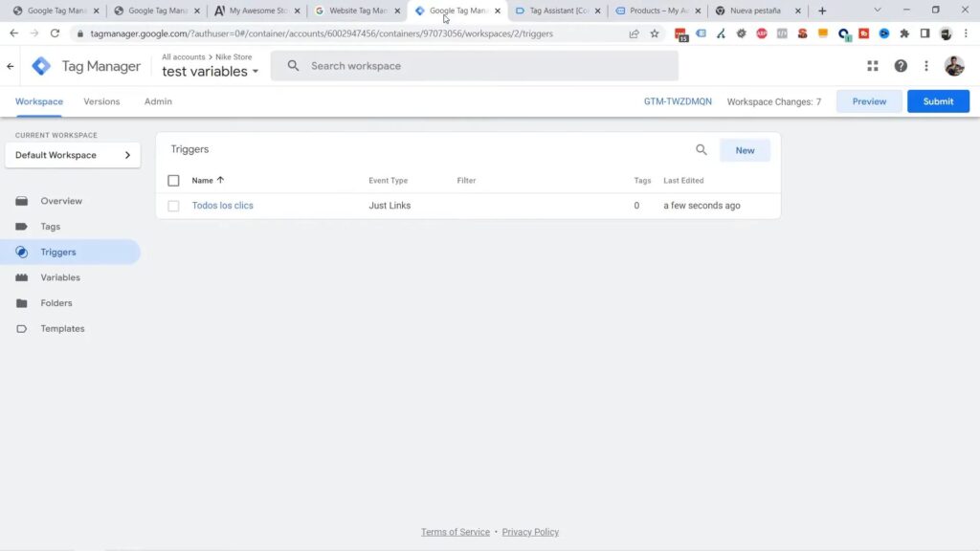Switch to My Awesome Store browser tab
The height and width of the screenshot is (551, 980).
coord(256,11)
